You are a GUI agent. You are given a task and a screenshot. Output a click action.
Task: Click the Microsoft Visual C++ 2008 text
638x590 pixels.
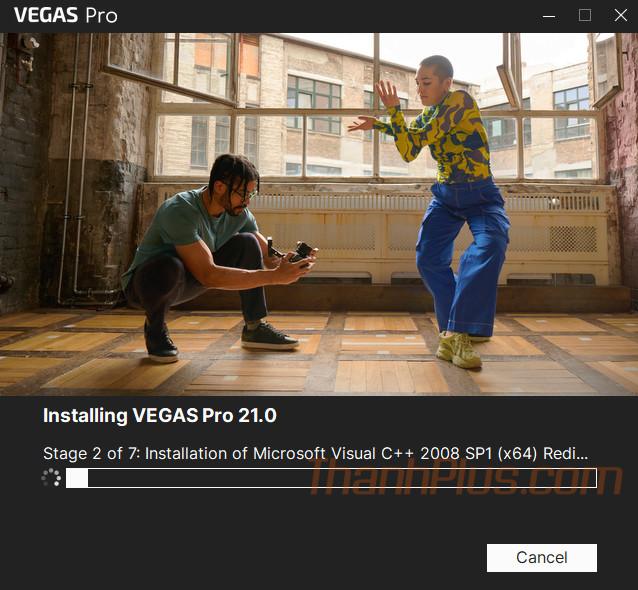[356, 453]
